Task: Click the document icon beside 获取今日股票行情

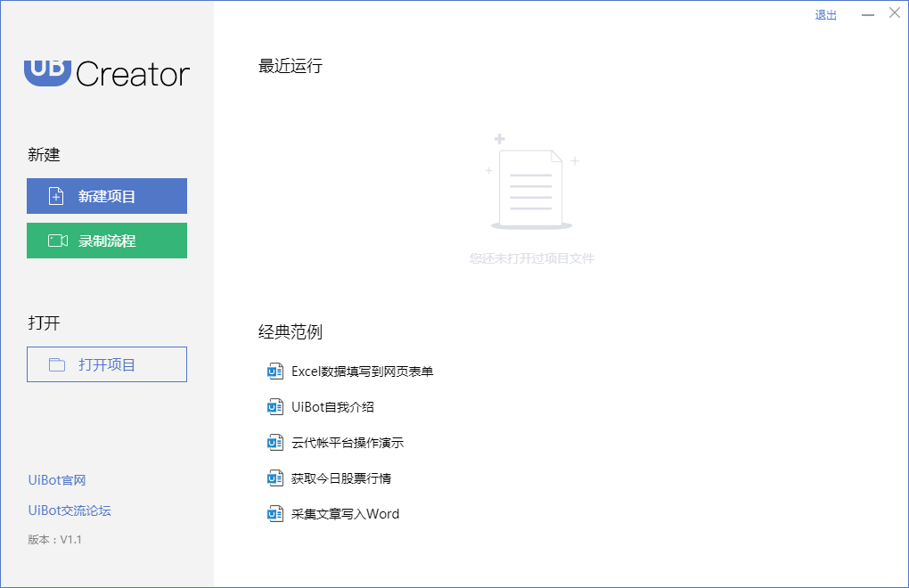Action: (x=275, y=478)
